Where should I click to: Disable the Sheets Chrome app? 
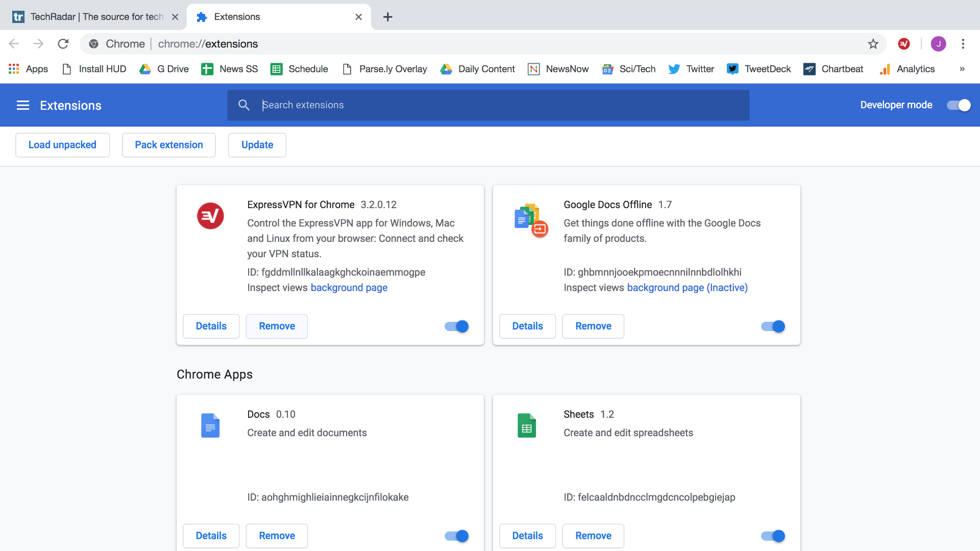(773, 536)
